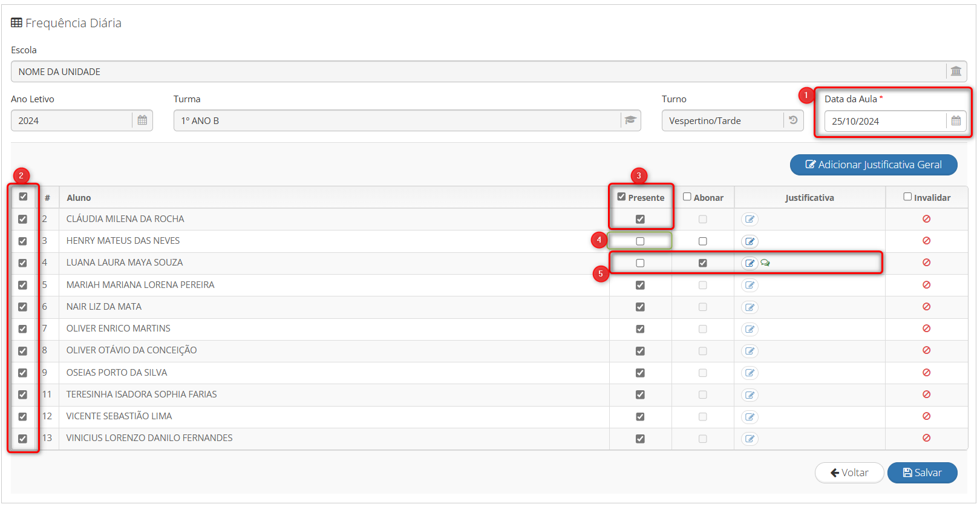Click the school building icon in Escola field
Viewport: 980px width, 507px height.
pos(956,71)
